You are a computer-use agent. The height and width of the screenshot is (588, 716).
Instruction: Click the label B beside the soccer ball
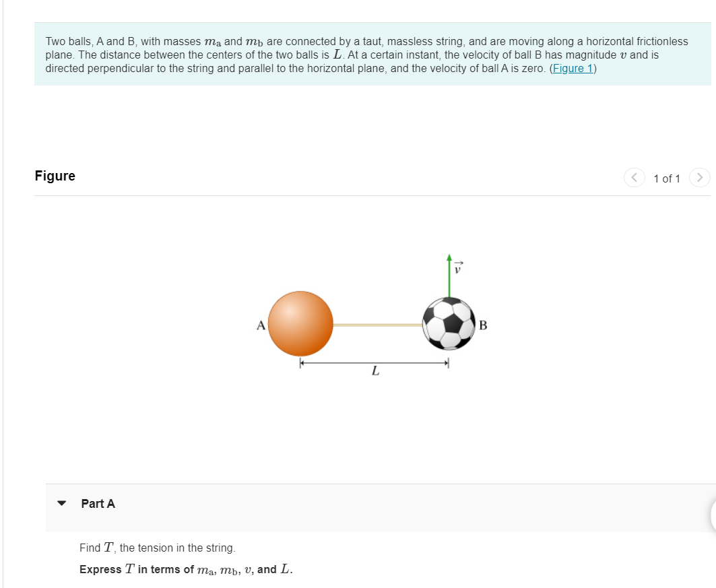tap(483, 326)
